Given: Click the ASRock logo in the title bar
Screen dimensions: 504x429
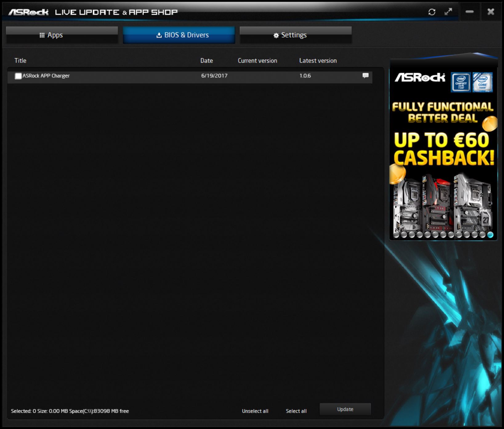Looking at the screenshot, I should pyautogui.click(x=28, y=12).
